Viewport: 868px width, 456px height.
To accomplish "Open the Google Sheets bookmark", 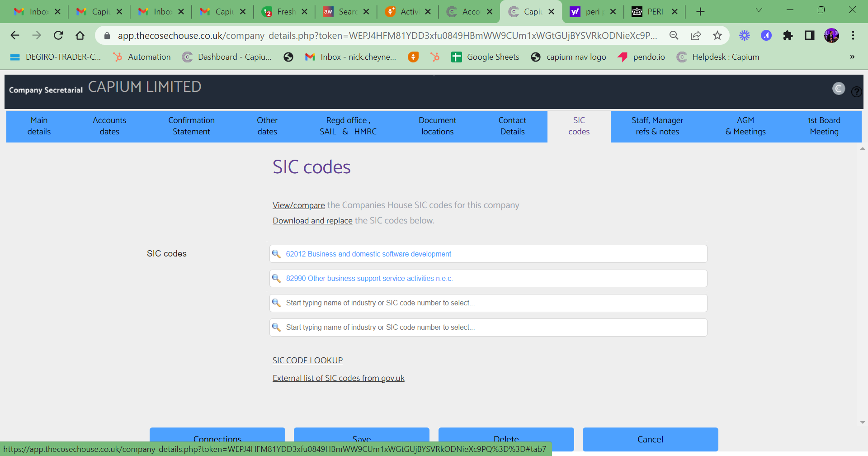I will 486,57.
